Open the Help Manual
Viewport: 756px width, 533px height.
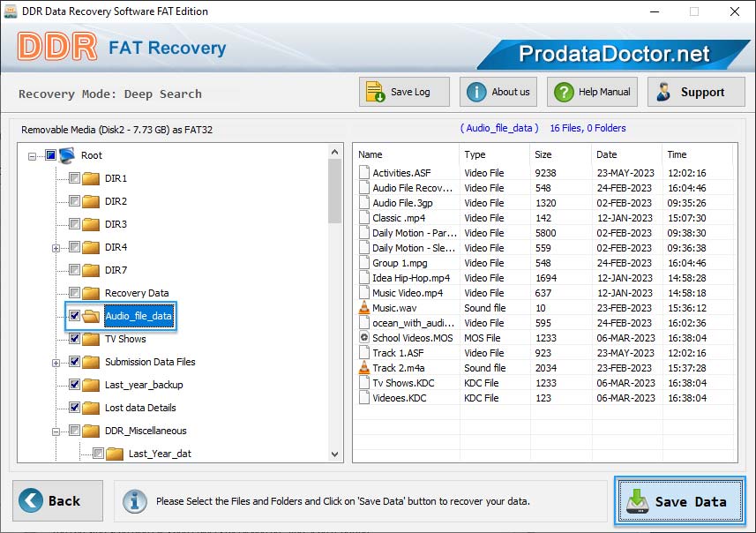pos(592,92)
